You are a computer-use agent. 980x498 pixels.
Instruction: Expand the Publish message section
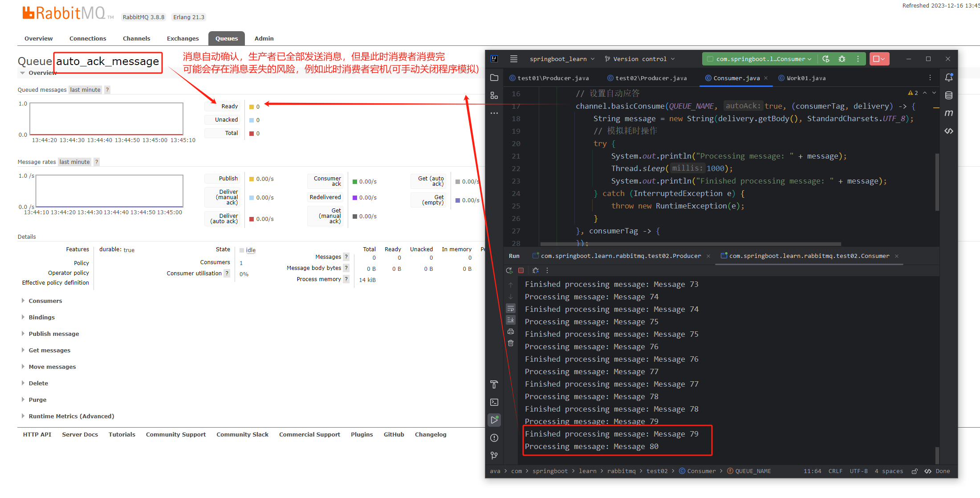tap(53, 334)
